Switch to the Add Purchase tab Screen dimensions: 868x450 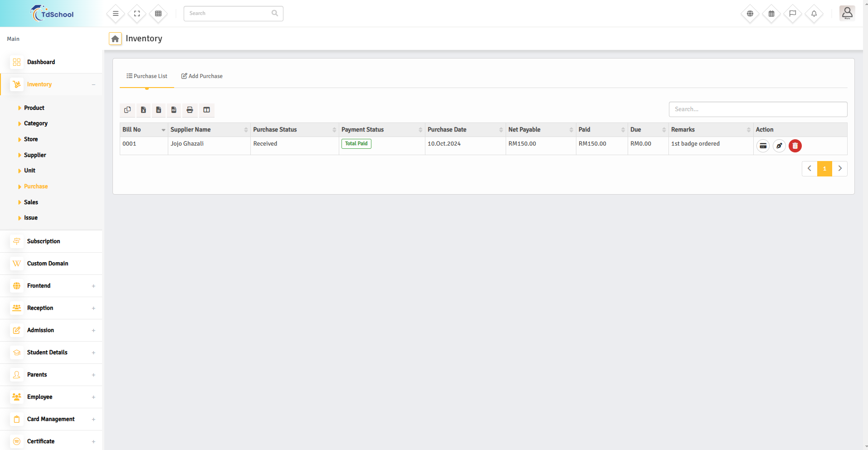pyautogui.click(x=202, y=76)
